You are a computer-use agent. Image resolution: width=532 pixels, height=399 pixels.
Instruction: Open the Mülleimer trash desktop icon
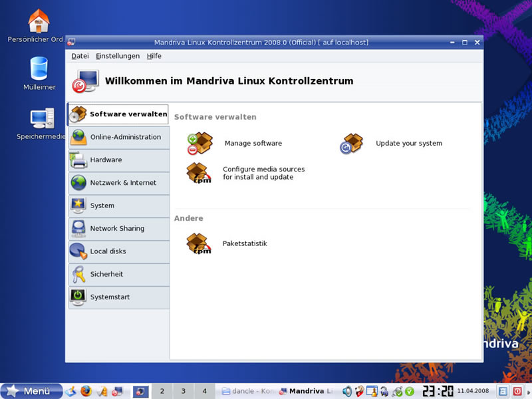tap(39, 68)
